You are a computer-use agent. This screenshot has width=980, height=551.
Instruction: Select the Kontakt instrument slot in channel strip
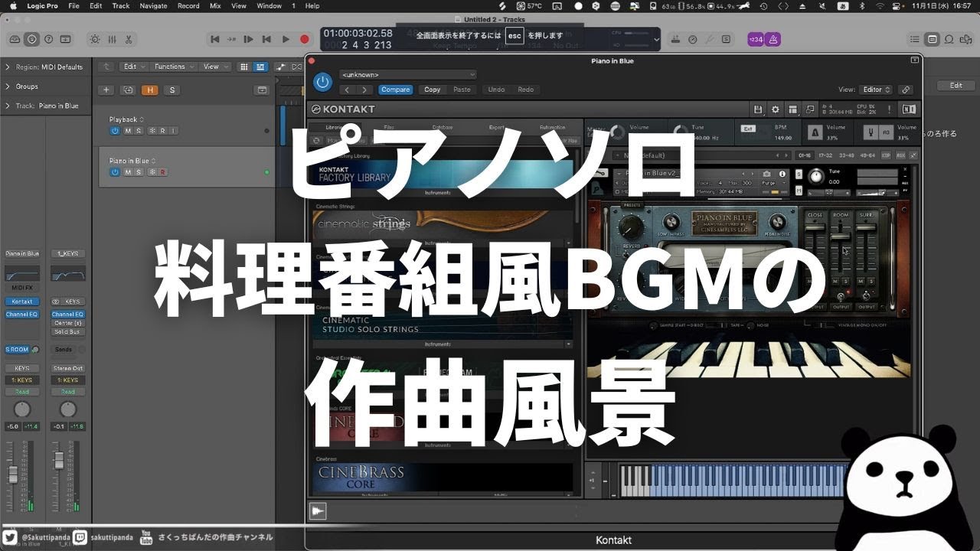pos(22,302)
